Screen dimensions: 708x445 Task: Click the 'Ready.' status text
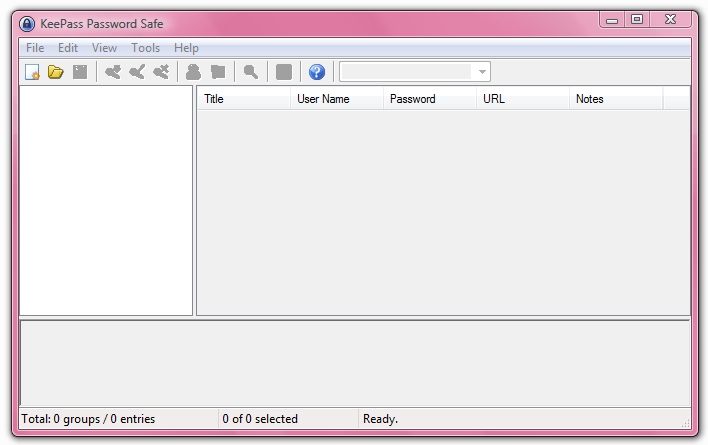coord(380,419)
